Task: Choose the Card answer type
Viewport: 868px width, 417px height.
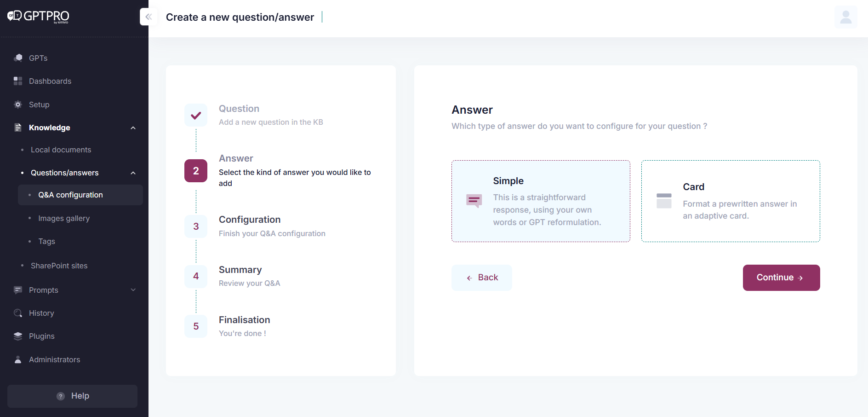Action: coord(731,201)
